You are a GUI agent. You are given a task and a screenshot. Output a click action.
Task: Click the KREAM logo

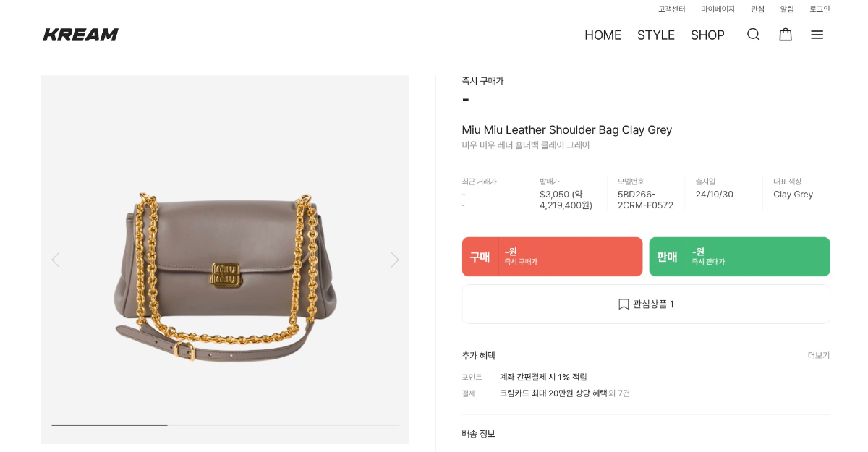point(80,35)
